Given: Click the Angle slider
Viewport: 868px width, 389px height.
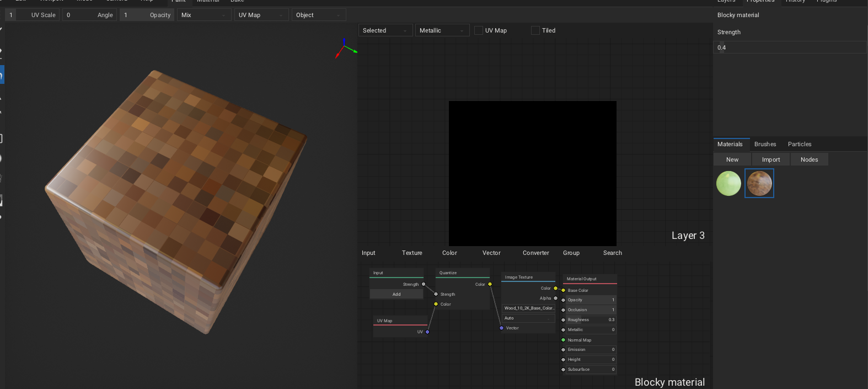Looking at the screenshot, I should pyautogui.click(x=89, y=15).
